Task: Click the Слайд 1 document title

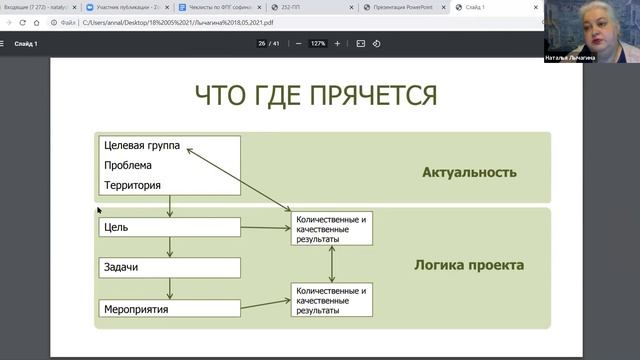Action: point(26,44)
